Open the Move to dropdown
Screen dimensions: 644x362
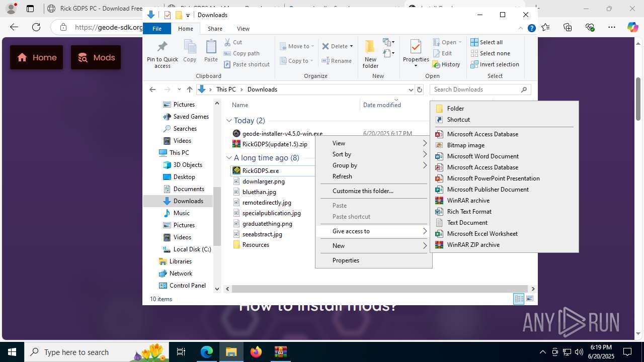coord(297,46)
